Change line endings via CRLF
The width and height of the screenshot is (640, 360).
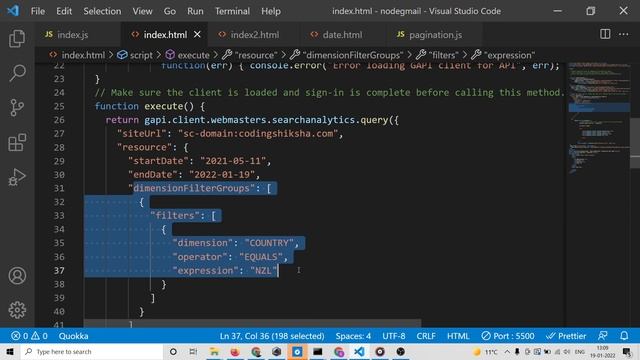[426, 336]
